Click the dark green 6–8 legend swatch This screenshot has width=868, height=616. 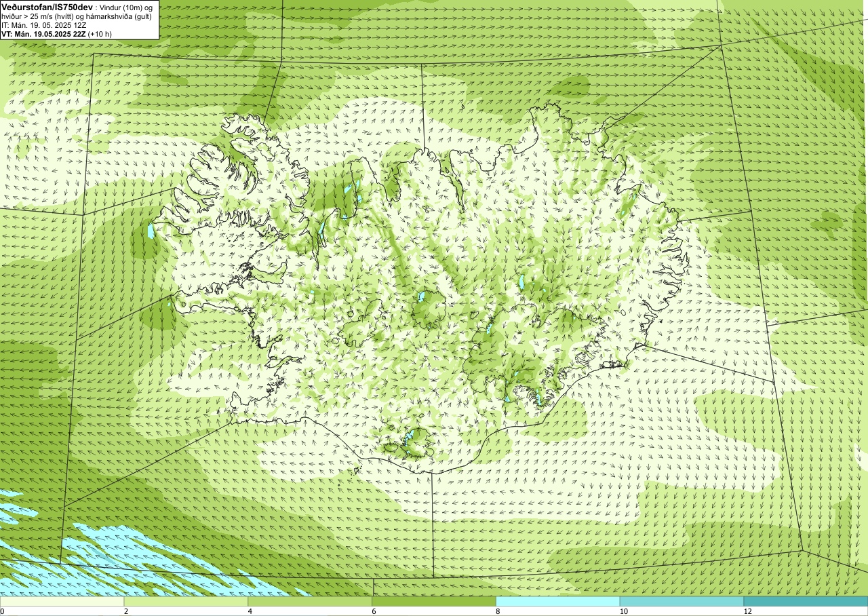[x=434, y=601]
